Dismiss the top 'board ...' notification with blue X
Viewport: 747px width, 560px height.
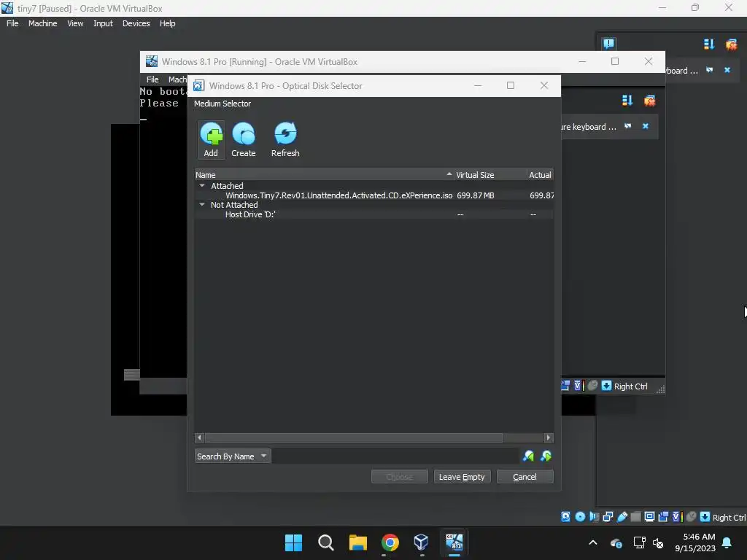(727, 70)
